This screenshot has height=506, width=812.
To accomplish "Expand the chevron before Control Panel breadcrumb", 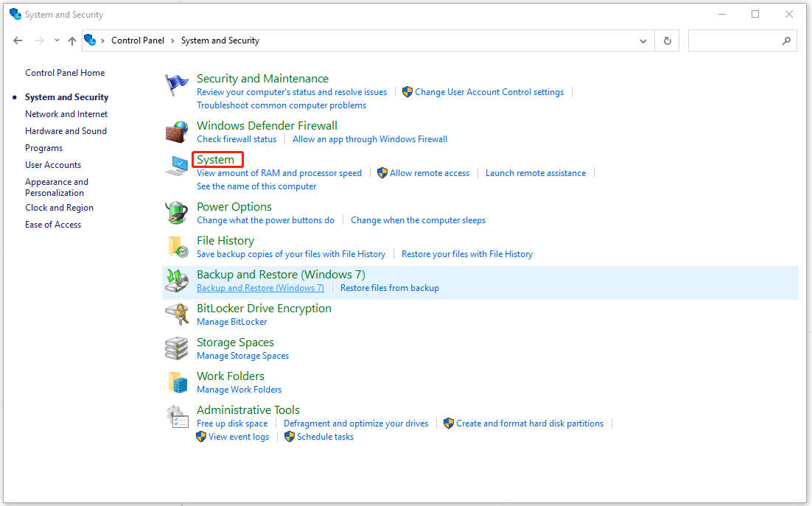I will tap(102, 41).
